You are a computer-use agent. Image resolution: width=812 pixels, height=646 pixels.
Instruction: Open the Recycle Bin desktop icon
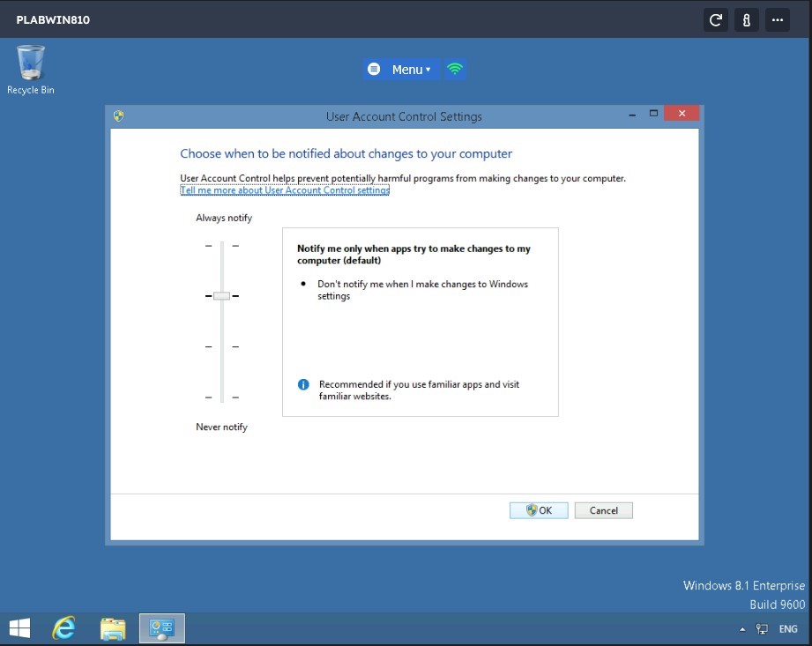tap(31, 70)
